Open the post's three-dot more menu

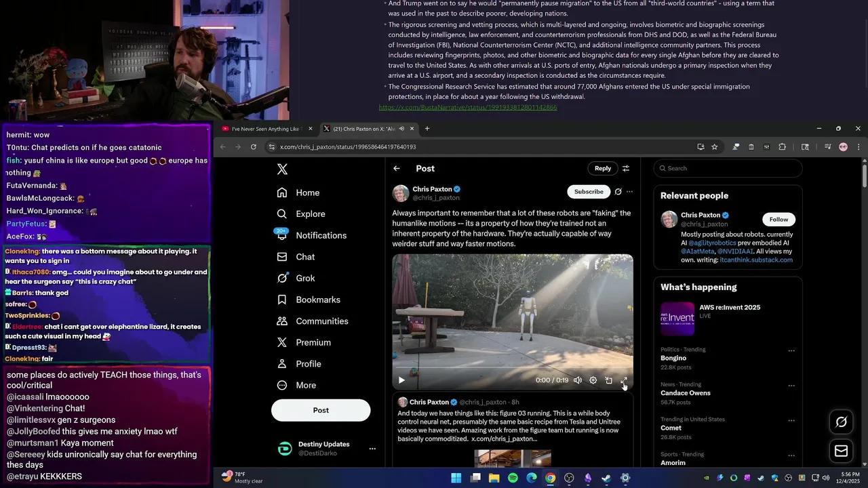tap(630, 192)
